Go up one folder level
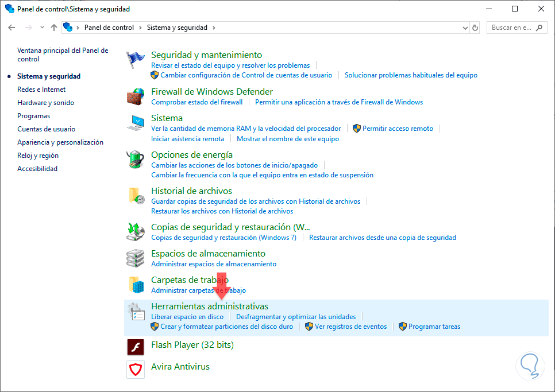Image resolution: width=555 pixels, height=392 pixels. coord(54,28)
